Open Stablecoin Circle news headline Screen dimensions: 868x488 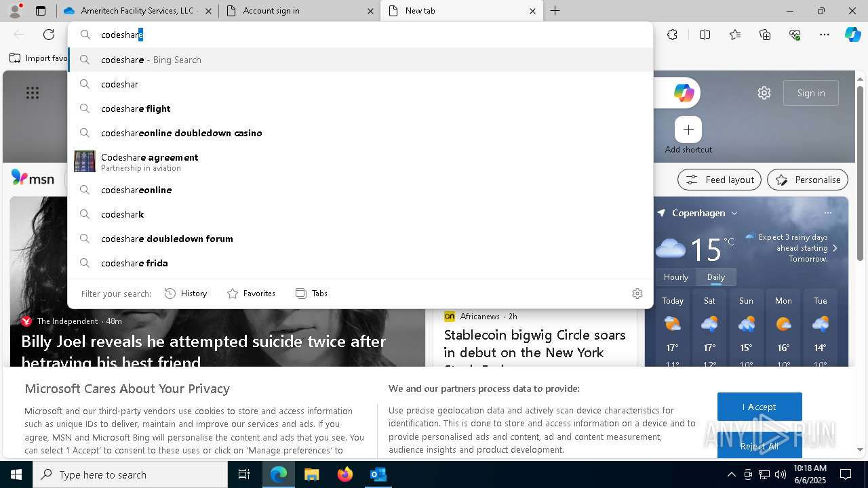click(535, 351)
